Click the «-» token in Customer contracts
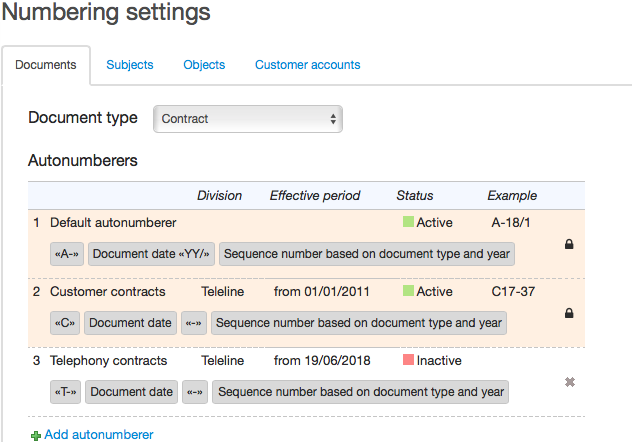632x442 pixels. point(194,323)
